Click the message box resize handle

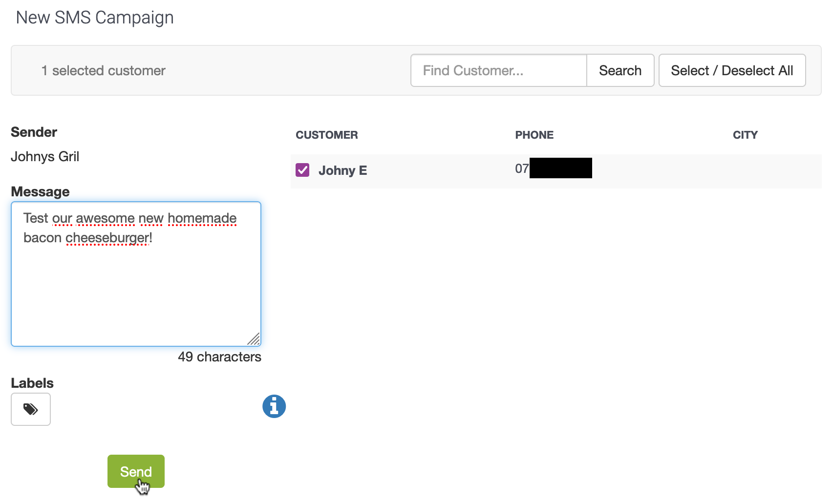click(254, 339)
